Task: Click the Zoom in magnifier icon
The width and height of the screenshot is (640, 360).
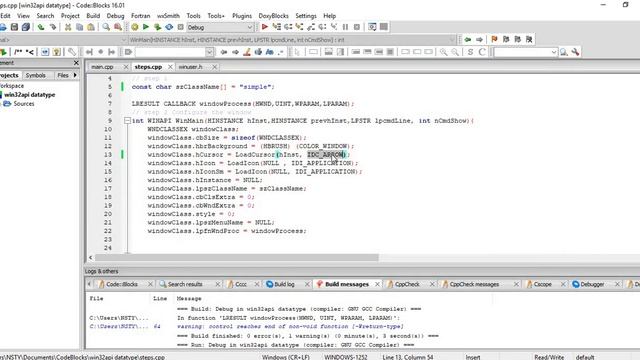Action: pos(443,52)
